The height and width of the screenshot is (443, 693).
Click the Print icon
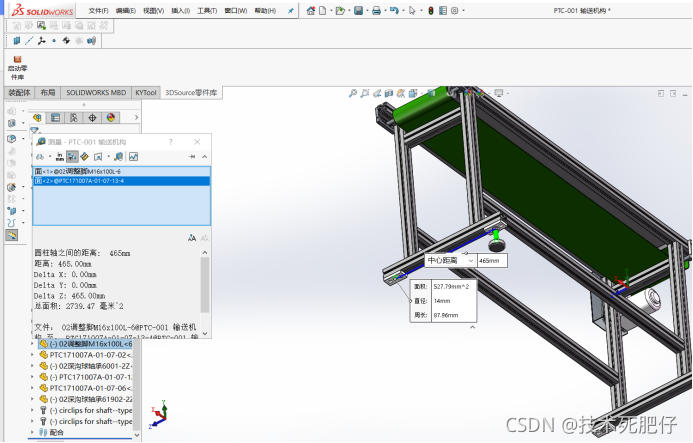click(376, 11)
